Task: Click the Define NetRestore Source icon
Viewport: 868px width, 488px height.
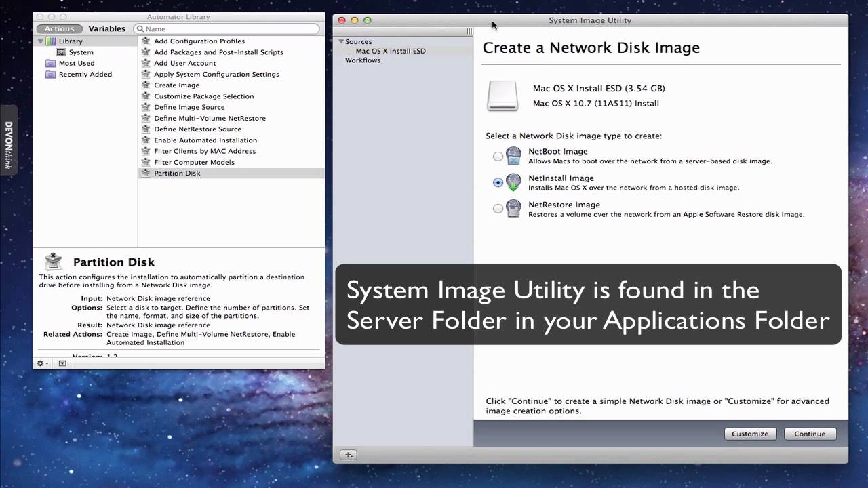Action: [x=146, y=129]
